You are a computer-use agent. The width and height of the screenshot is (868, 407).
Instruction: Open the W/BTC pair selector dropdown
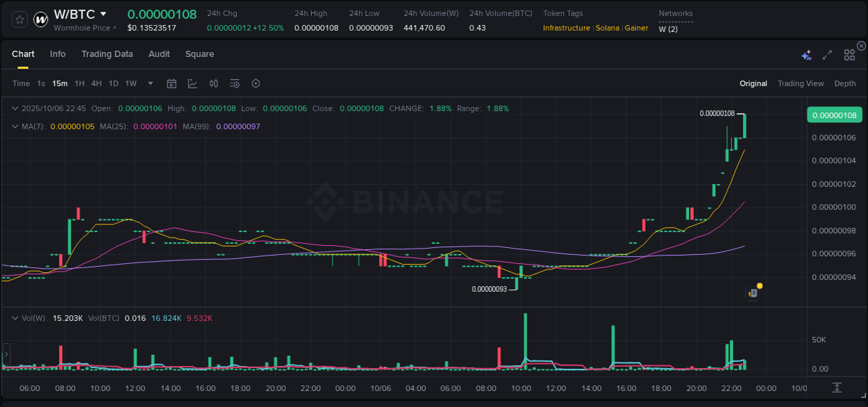click(103, 13)
